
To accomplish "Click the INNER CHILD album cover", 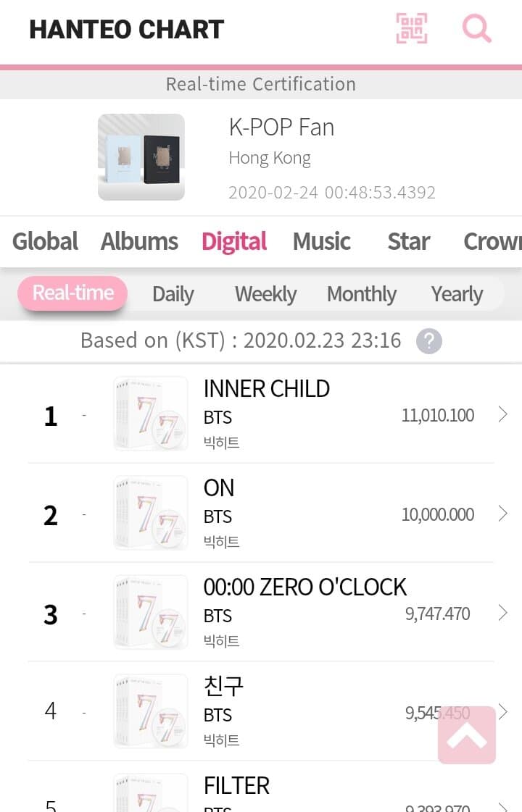I will pos(151,413).
